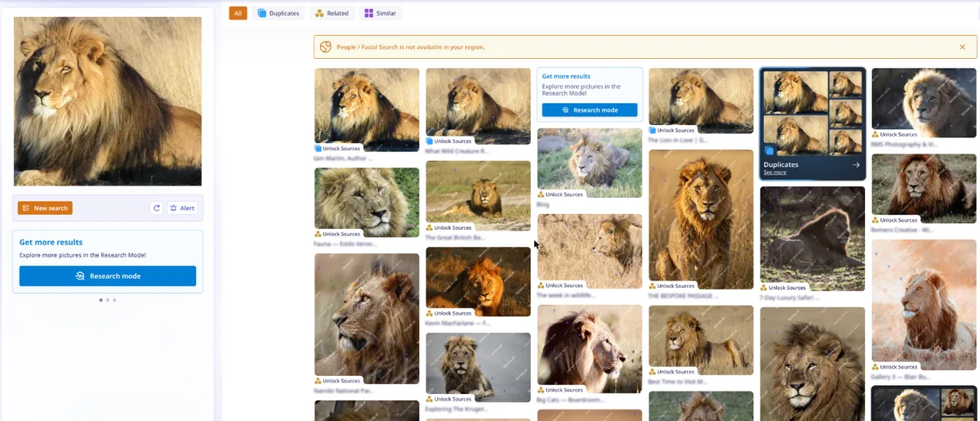Switch to the Duplicates filter tab

(278, 13)
